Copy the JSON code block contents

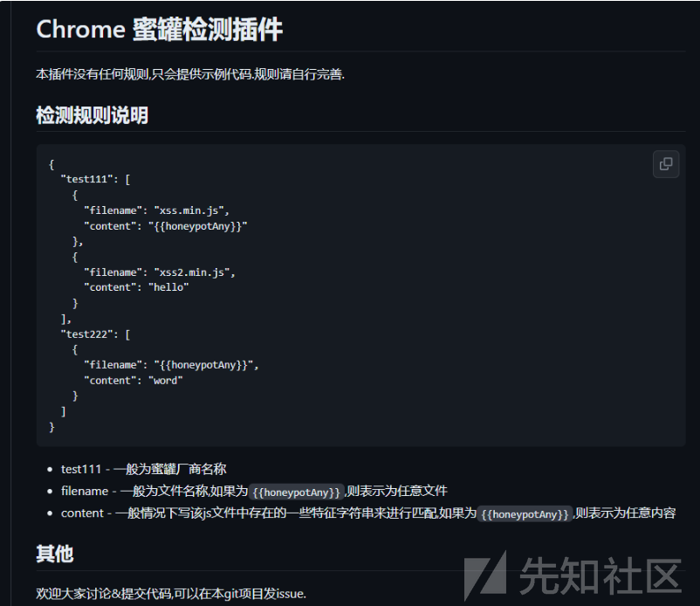666,164
